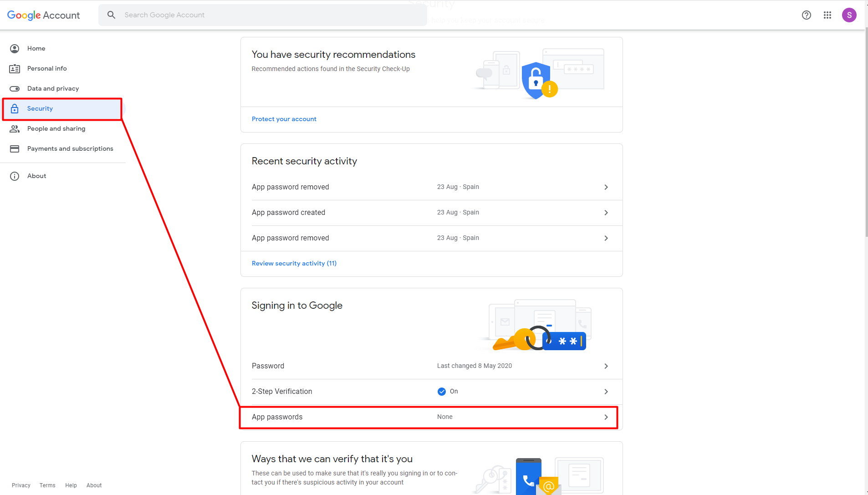Click the Payments and subscriptions card icon
Image resolution: width=868 pixels, height=495 pixels.
(15, 149)
